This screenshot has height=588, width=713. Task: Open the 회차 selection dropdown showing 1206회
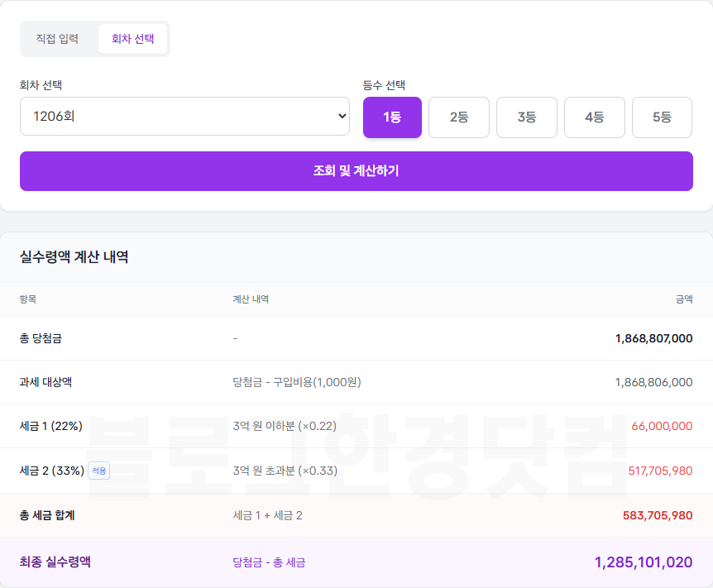(x=185, y=116)
